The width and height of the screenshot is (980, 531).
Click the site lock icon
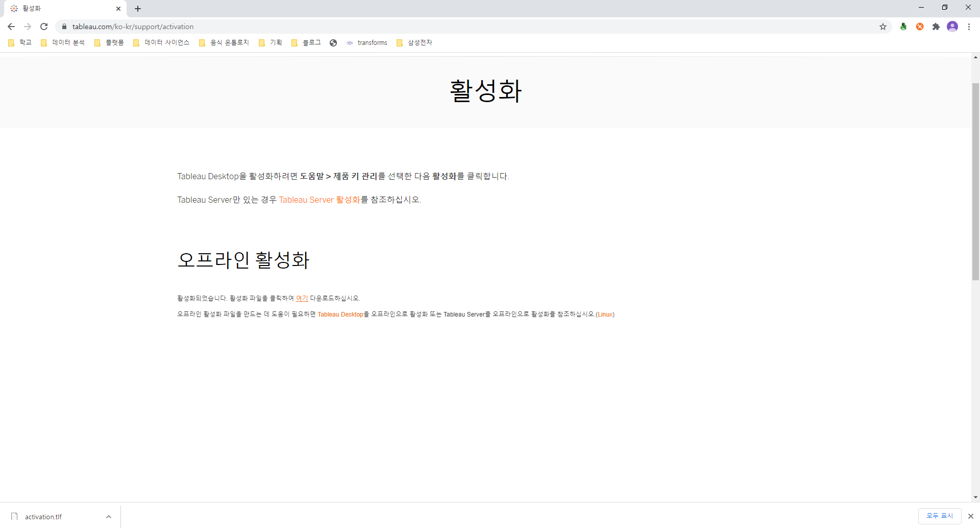[64, 27]
